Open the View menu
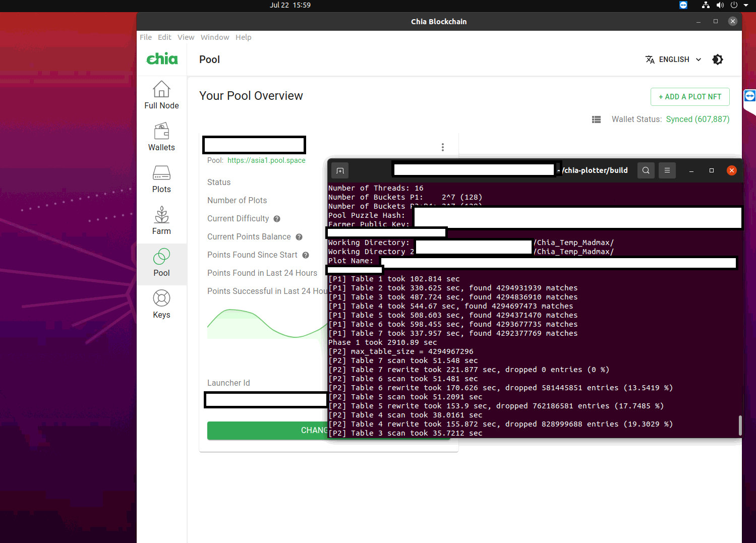 186,37
